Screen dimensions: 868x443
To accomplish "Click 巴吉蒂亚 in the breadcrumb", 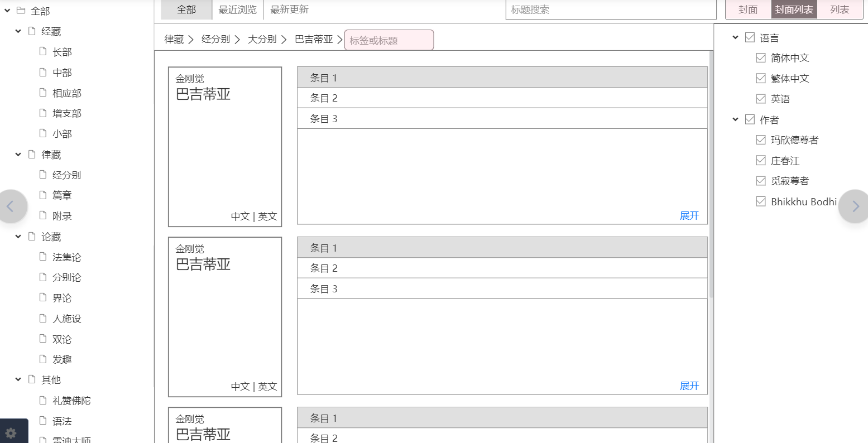I will 314,39.
